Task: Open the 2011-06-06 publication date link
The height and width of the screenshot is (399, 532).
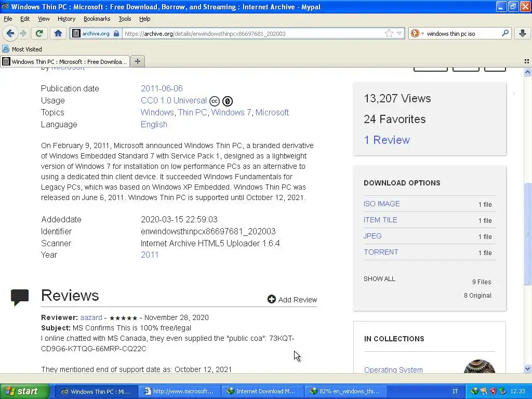Action: pyautogui.click(x=162, y=88)
